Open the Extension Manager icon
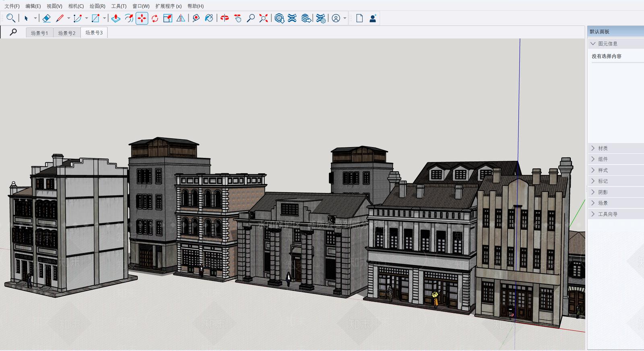644x351 pixels. (321, 18)
